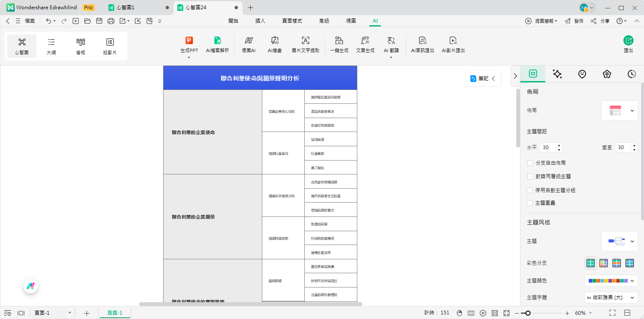Select the AI繪畫 tool
This screenshot has width=644, height=319.
coord(274,45)
